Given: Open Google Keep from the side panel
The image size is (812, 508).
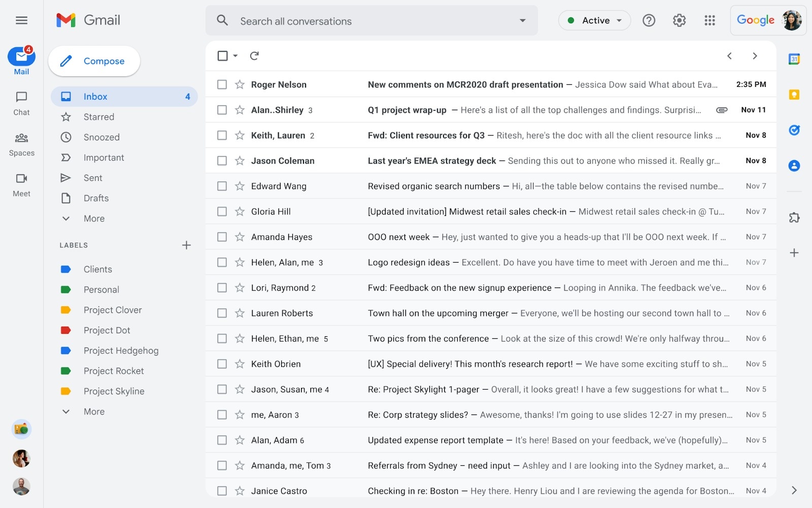Looking at the screenshot, I should click(x=794, y=94).
